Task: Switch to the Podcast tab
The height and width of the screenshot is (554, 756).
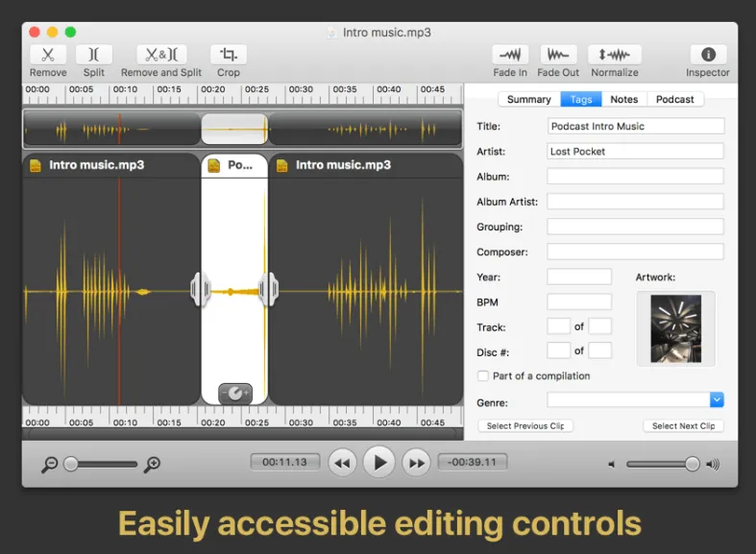Action: pyautogui.click(x=674, y=99)
